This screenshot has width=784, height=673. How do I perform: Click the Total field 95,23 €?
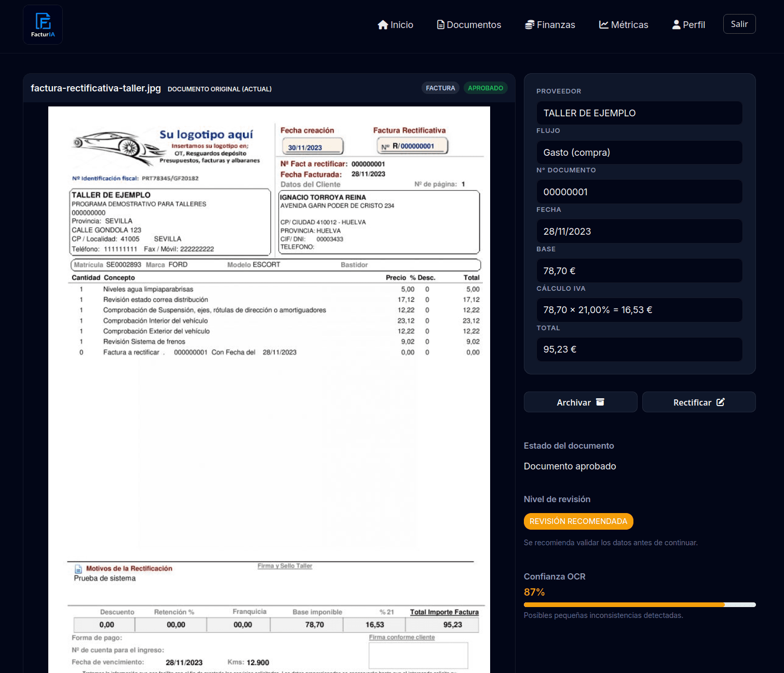tap(639, 349)
